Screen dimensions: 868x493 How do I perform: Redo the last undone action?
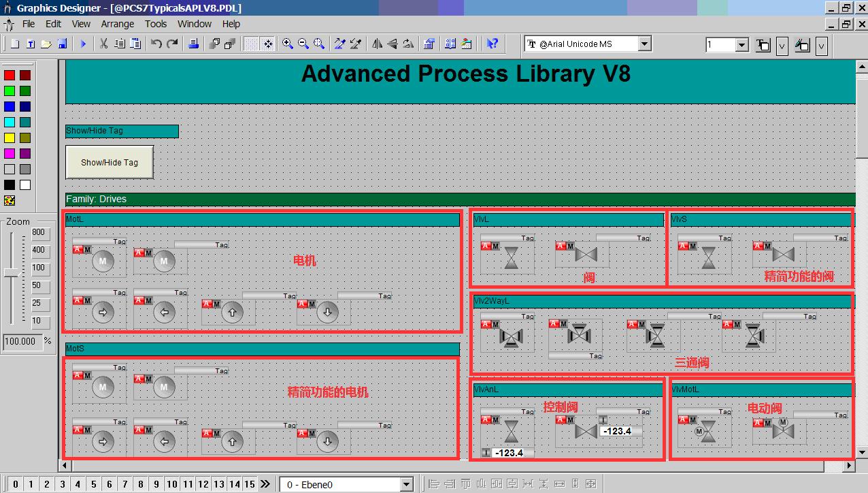pos(173,44)
